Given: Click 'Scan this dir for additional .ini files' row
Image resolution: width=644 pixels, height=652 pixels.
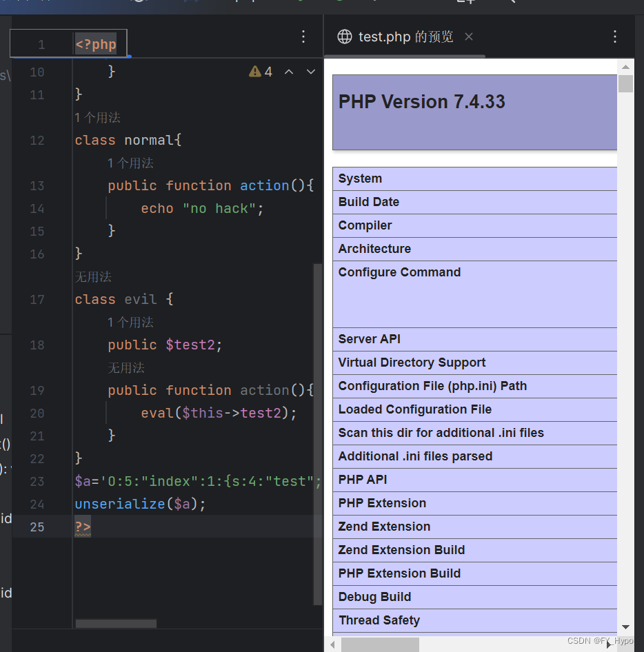Looking at the screenshot, I should [x=474, y=433].
